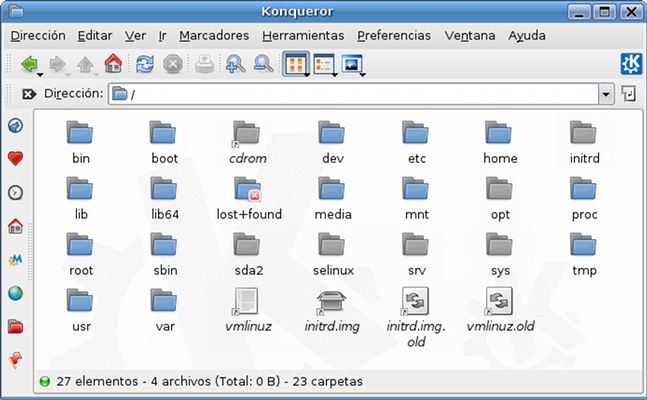The height and width of the screenshot is (400, 647).
Task: Open the Herramientas menu
Action: [x=303, y=36]
